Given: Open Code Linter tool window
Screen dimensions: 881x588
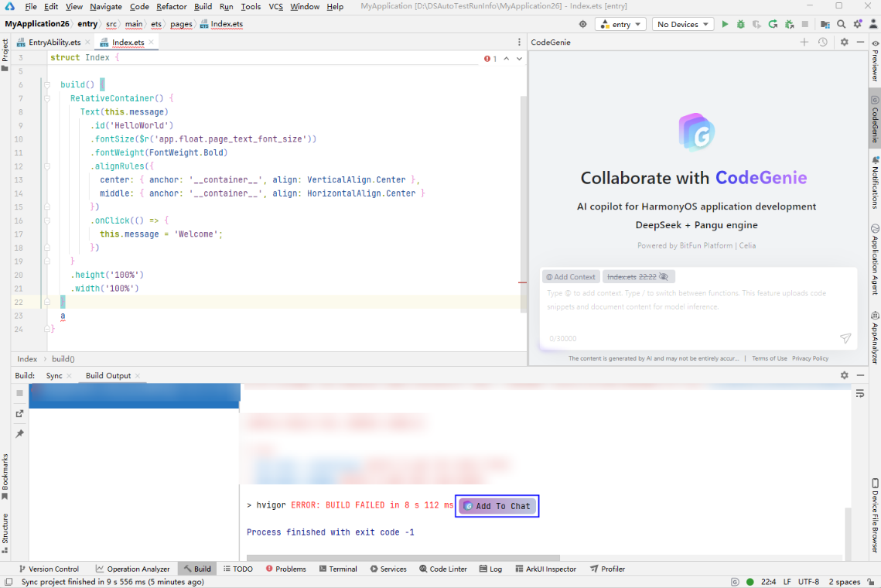Looking at the screenshot, I should [x=442, y=569].
